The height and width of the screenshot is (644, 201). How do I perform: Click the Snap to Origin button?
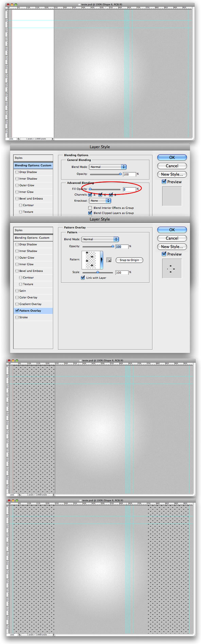[129, 260]
